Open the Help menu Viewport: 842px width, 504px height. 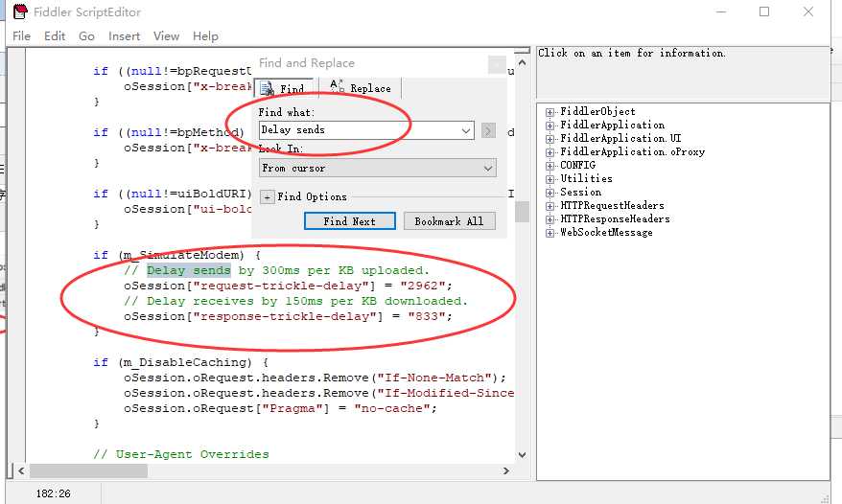pyautogui.click(x=205, y=36)
